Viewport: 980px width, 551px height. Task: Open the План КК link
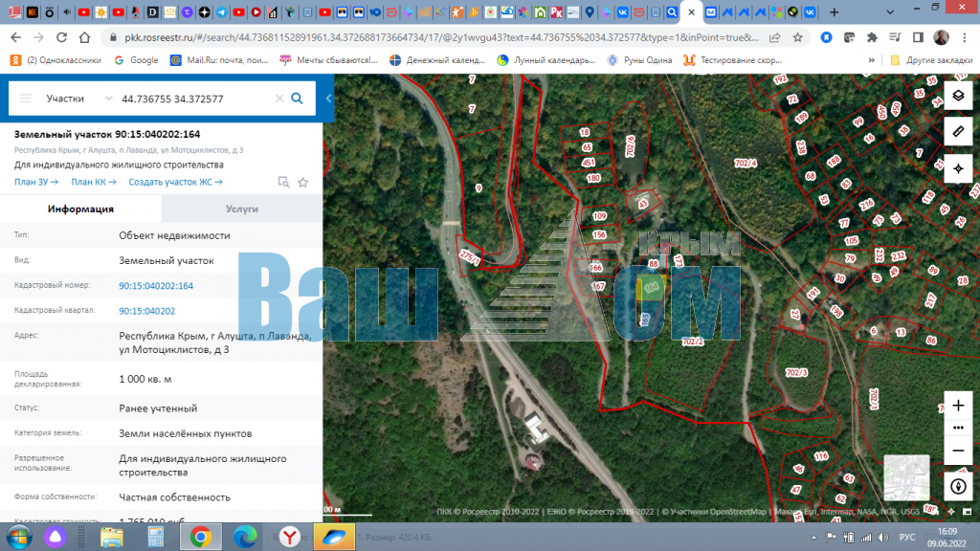point(93,182)
